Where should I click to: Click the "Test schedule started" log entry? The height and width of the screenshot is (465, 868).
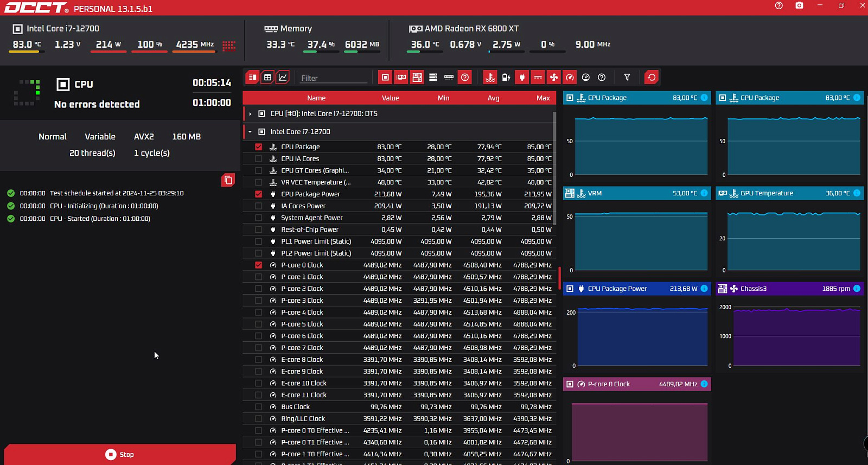(x=117, y=193)
